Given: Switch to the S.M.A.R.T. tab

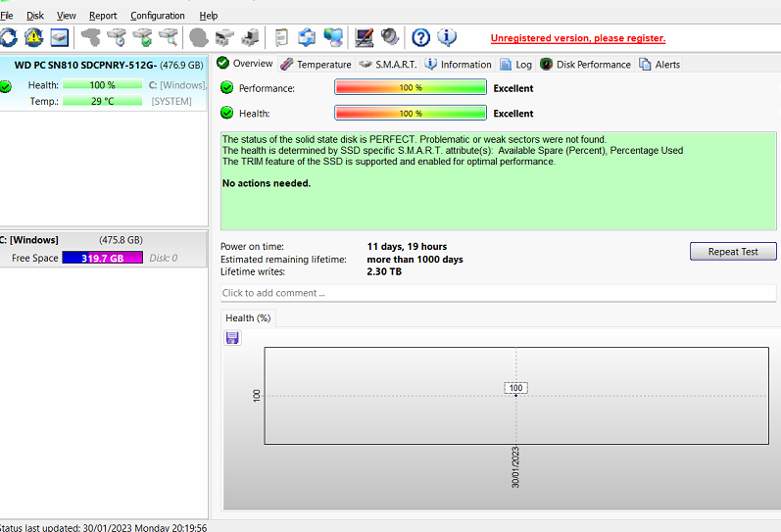Looking at the screenshot, I should (388, 65).
